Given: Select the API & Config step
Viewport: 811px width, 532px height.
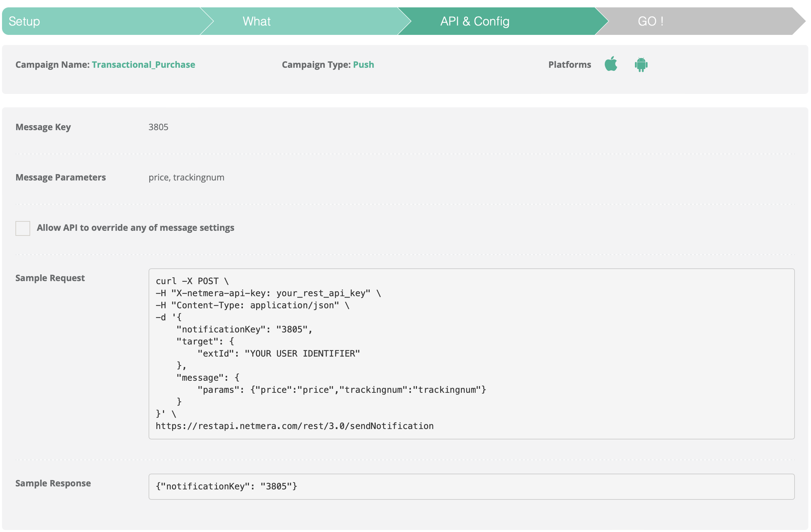Looking at the screenshot, I should coord(475,21).
